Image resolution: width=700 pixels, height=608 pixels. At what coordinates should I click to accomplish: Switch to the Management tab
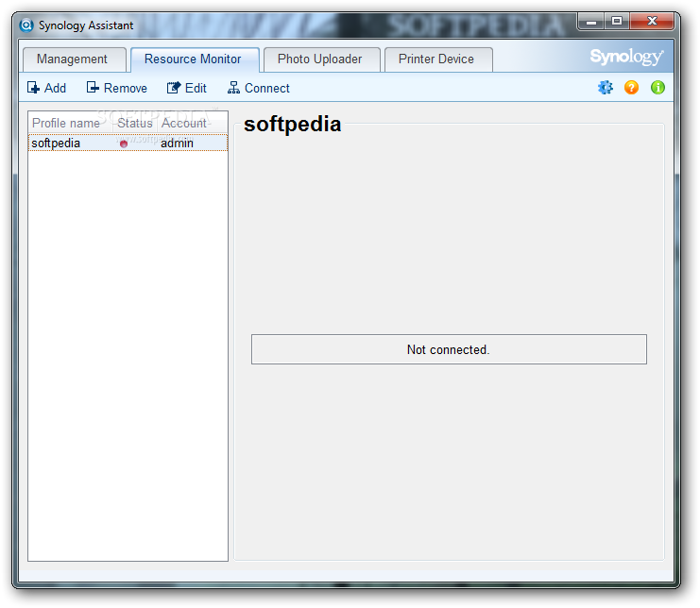tap(74, 59)
